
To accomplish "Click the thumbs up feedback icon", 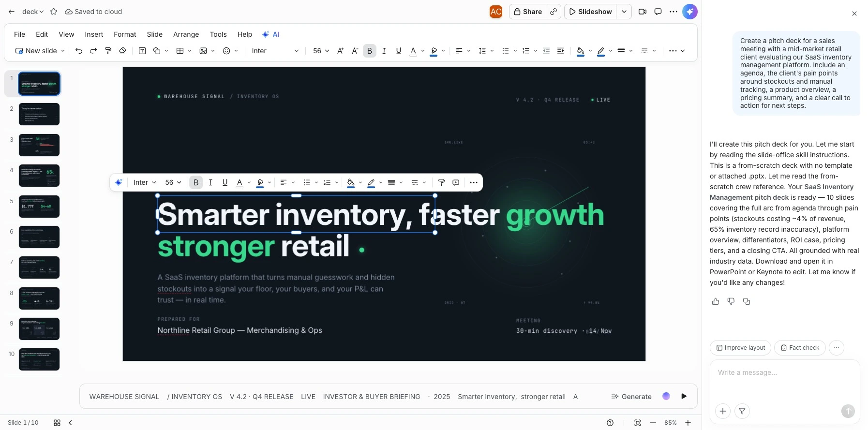I will 716,301.
